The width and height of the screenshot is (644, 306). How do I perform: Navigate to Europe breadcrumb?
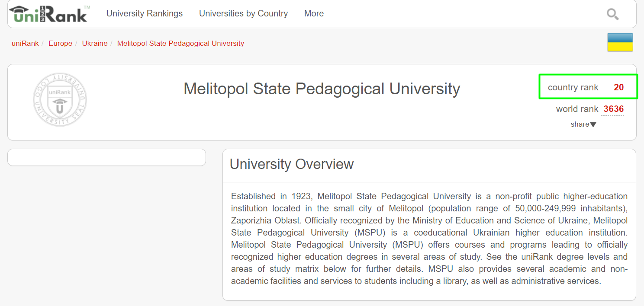click(60, 43)
